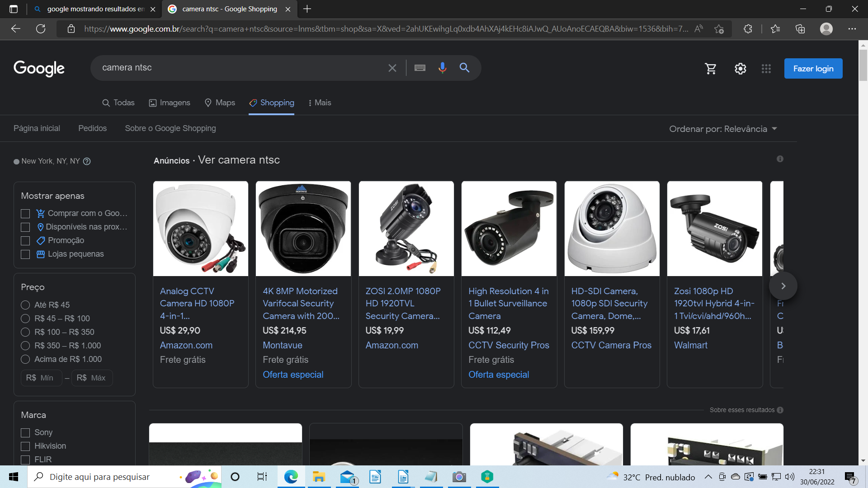Open Google settings gear
The image size is (868, 488).
click(x=740, y=69)
